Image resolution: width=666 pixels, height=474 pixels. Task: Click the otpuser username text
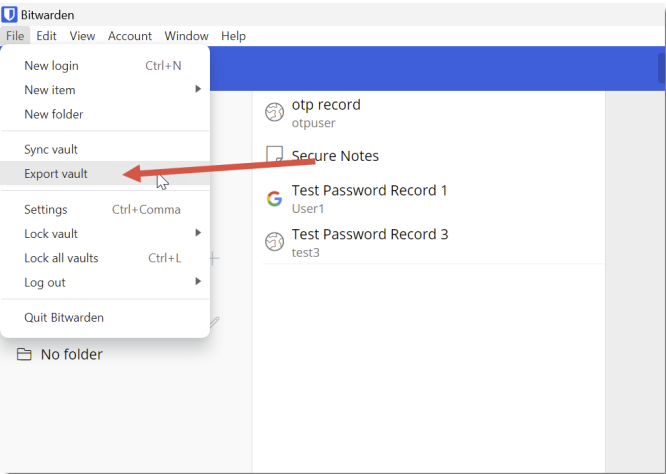pyautogui.click(x=313, y=123)
